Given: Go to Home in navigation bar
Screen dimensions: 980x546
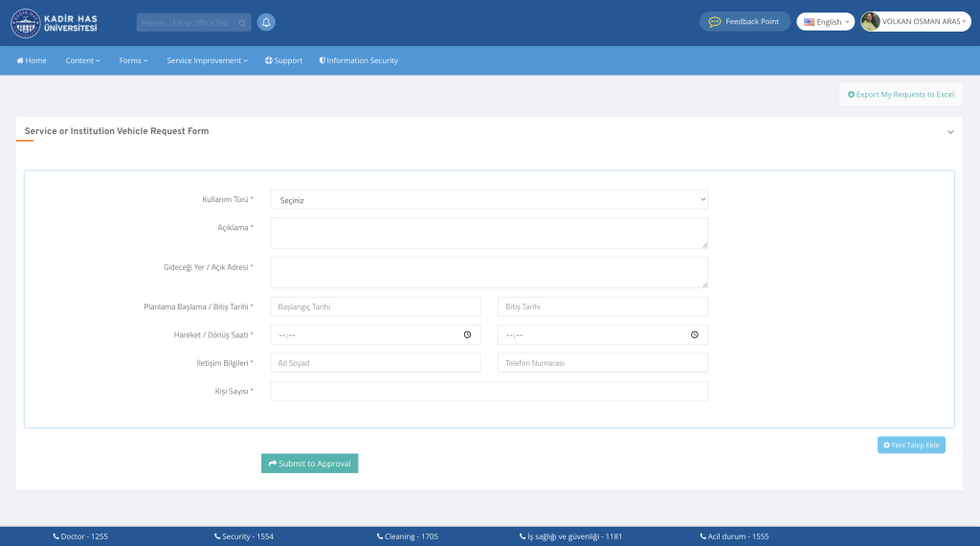Looking at the screenshot, I should click(x=32, y=60).
